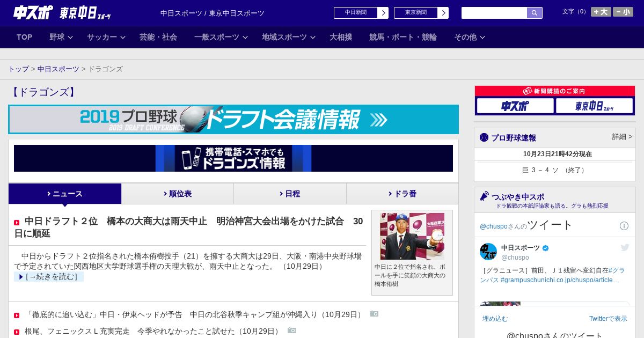Click the red bullet before 中日ドラフト２位 headline
Viewport: 644px width, 338px height.
17,222
